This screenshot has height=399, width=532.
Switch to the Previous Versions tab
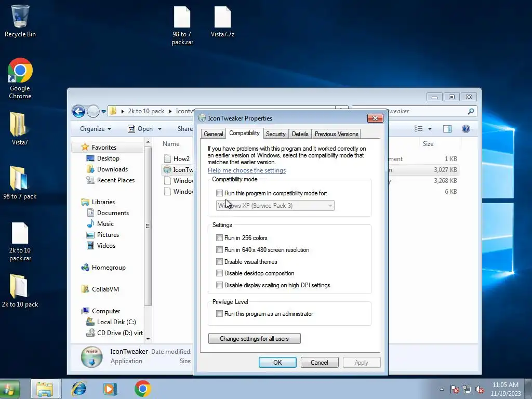336,134
